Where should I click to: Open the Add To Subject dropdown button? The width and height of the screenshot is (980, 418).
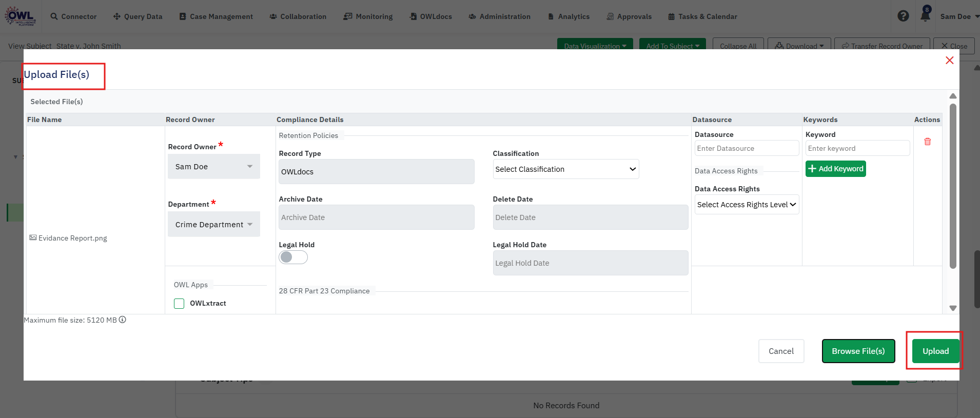pyautogui.click(x=673, y=45)
